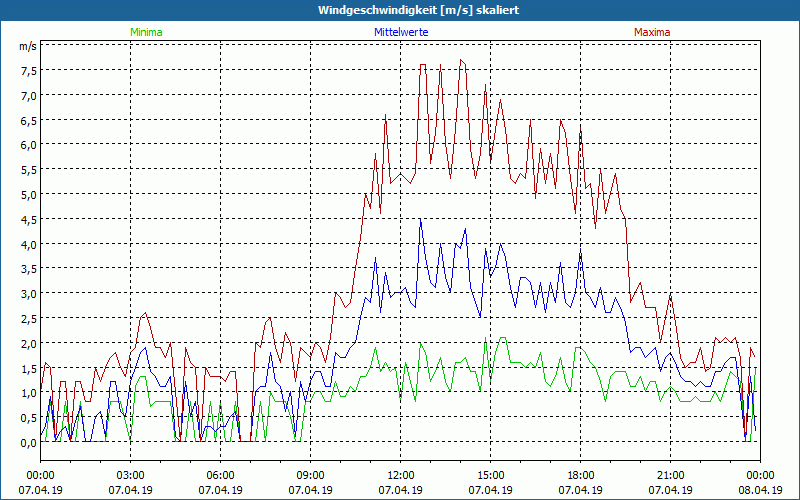Click the m/s unit label on y-axis
Viewport: 800px width, 500px height.
[x=27, y=46]
